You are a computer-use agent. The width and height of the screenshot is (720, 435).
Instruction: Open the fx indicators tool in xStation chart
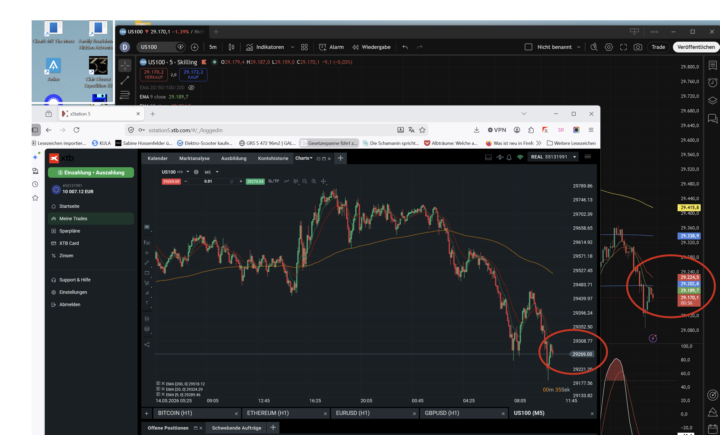[147, 243]
